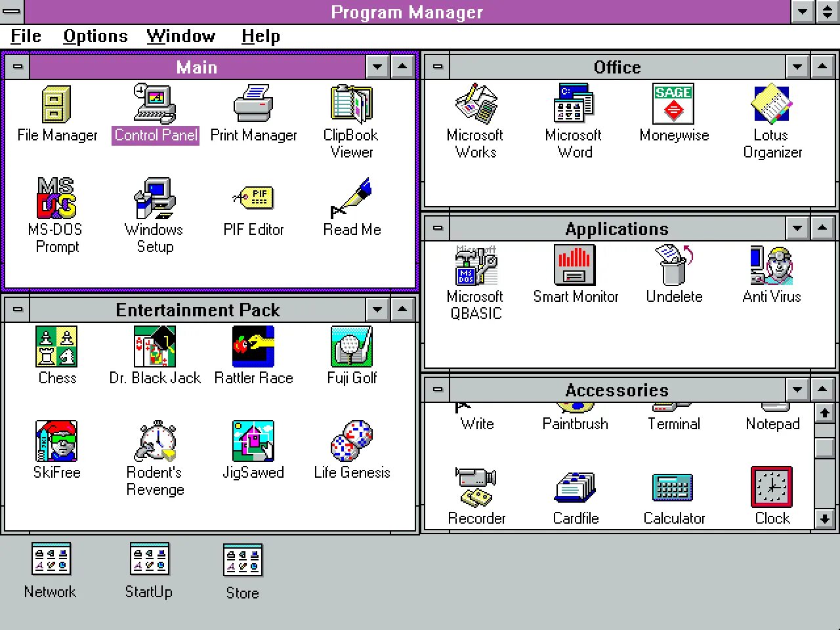
Task: Minimize the Accessories group window
Action: pos(797,389)
